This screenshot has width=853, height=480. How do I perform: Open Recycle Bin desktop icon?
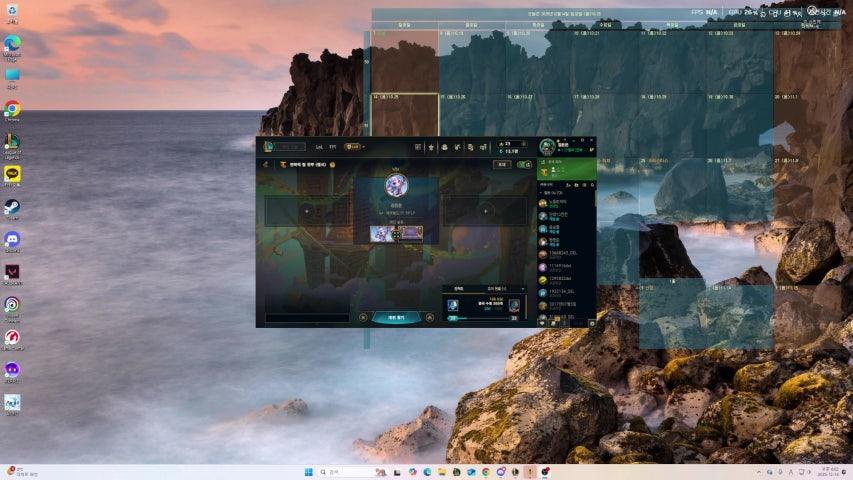(x=12, y=13)
